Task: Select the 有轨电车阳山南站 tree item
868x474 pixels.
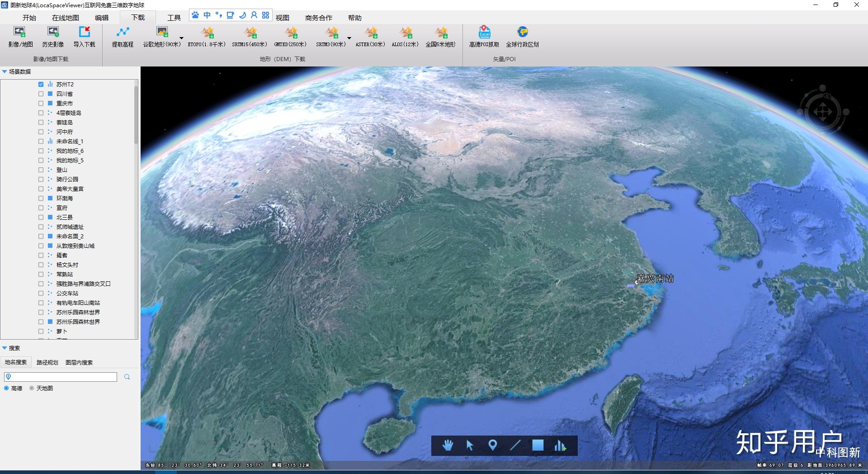Action: [x=78, y=303]
